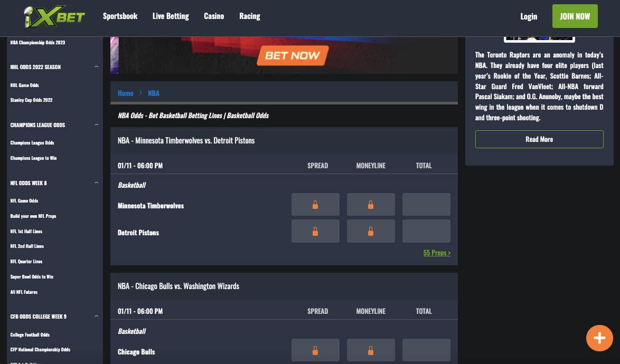The image size is (620, 364).
Task: Click the NBA breadcrumb link
Action: click(x=154, y=93)
